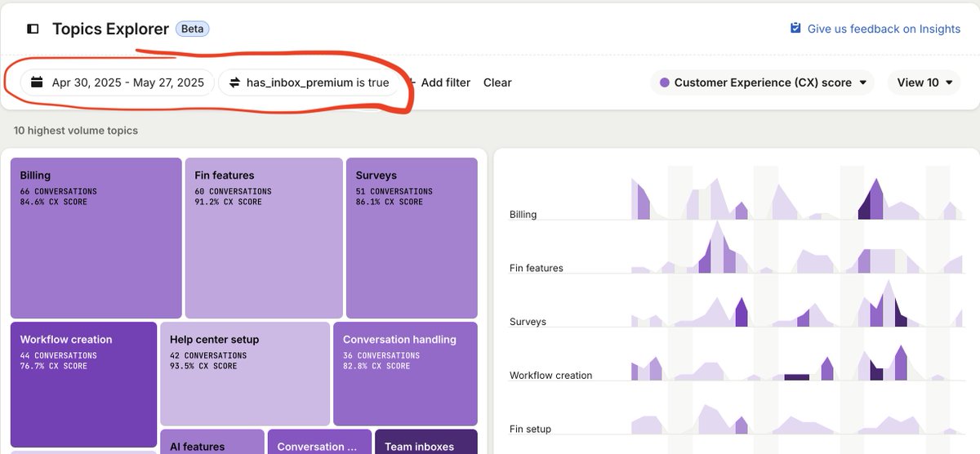Click the feedback clipboard icon
The height and width of the screenshot is (454, 980).
coord(795,28)
